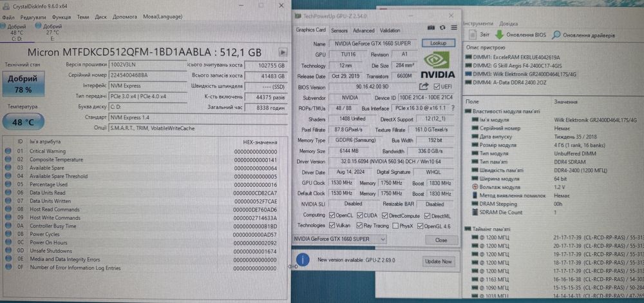Select the C: D: disk status icon
The image size is (644, 303).
(3, 26)
